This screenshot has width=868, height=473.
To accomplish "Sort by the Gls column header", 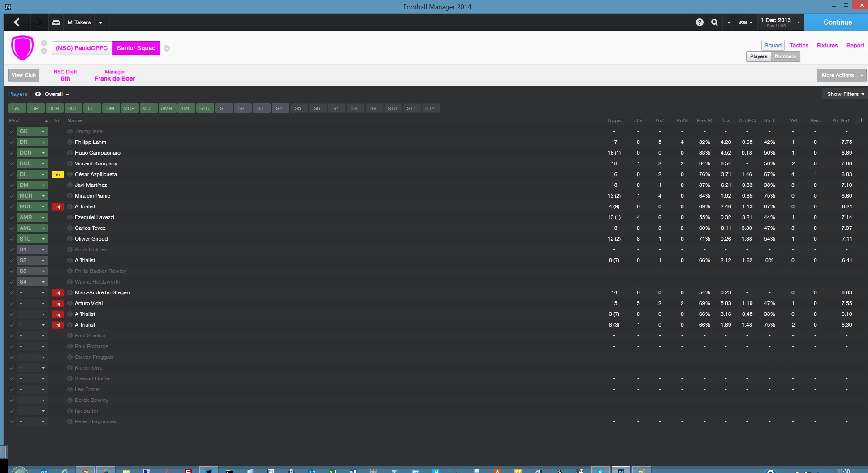I will click(638, 120).
